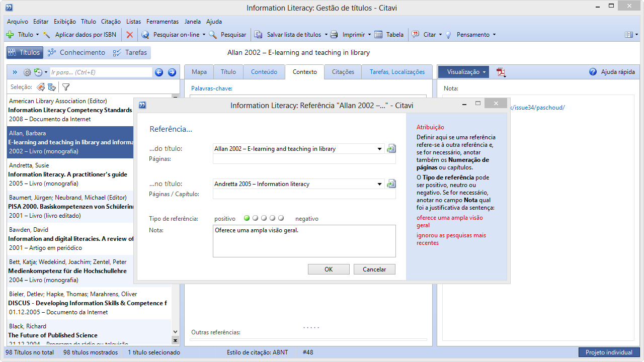Click the Páginas / Capítulo input field

pos(304,194)
